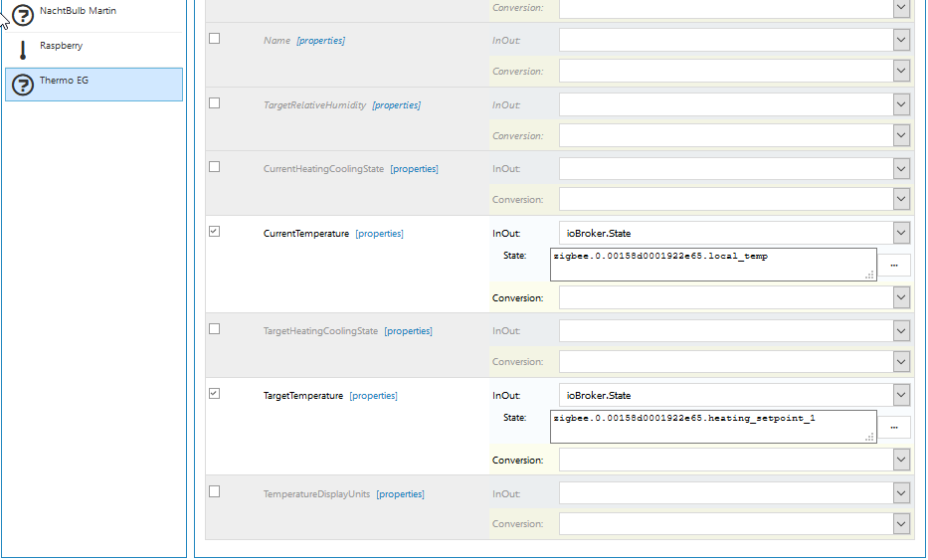Disable the CurrentTemperature checkbox
The image size is (928, 560).
pyautogui.click(x=214, y=232)
